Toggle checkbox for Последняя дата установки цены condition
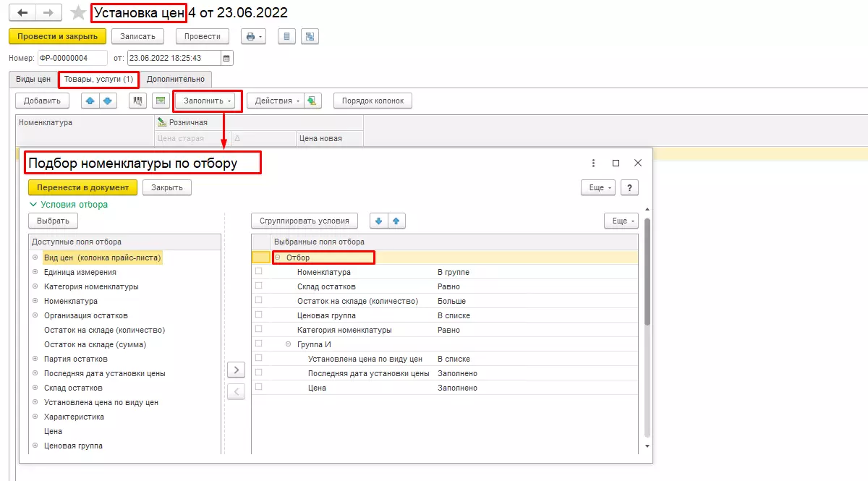The image size is (868, 481). click(x=258, y=373)
